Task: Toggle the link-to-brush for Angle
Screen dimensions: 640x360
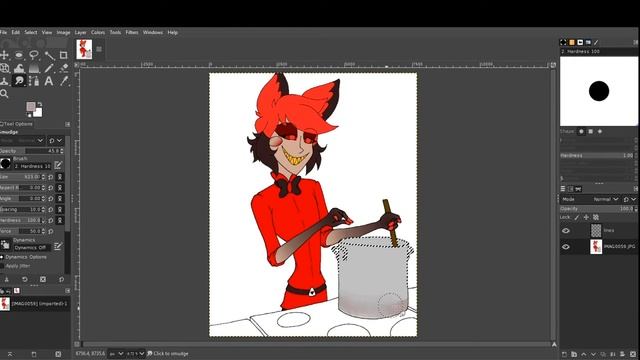Action: [x=60, y=198]
